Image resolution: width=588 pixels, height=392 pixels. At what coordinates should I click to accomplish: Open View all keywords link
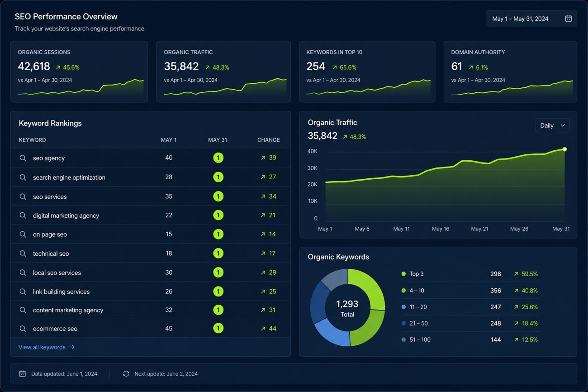[47, 347]
